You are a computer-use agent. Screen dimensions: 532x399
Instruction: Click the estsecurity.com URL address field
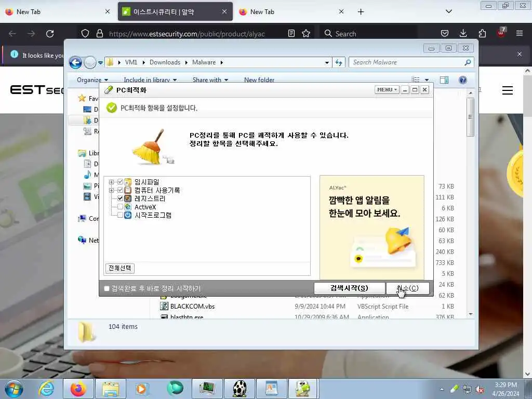(187, 34)
